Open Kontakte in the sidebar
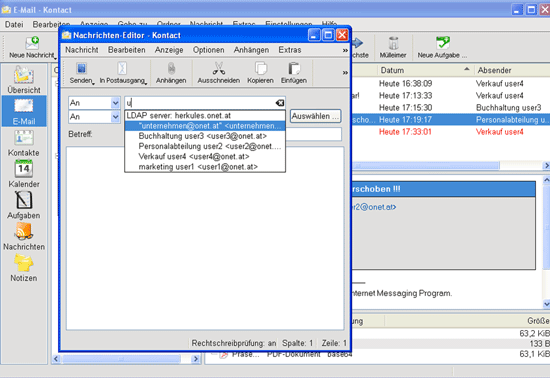 [x=24, y=143]
